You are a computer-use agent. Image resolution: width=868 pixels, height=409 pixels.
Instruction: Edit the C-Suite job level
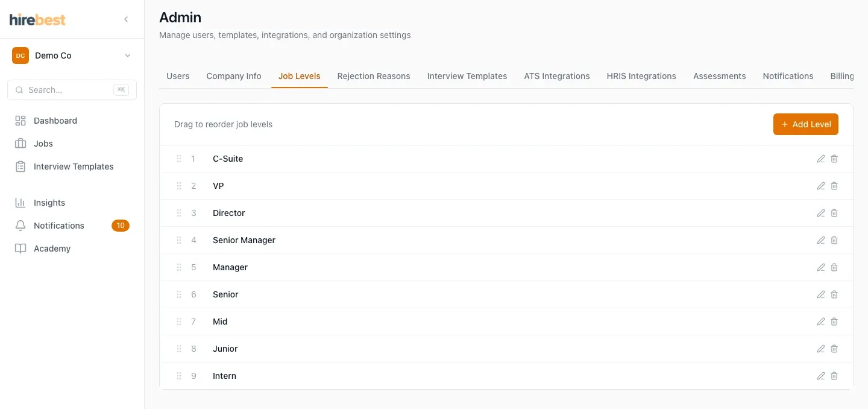click(820, 159)
